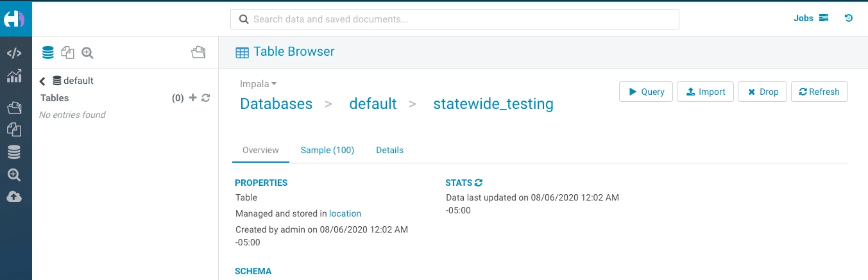Open the Importer cloud upload icon
The image size is (868, 280).
click(x=14, y=197)
